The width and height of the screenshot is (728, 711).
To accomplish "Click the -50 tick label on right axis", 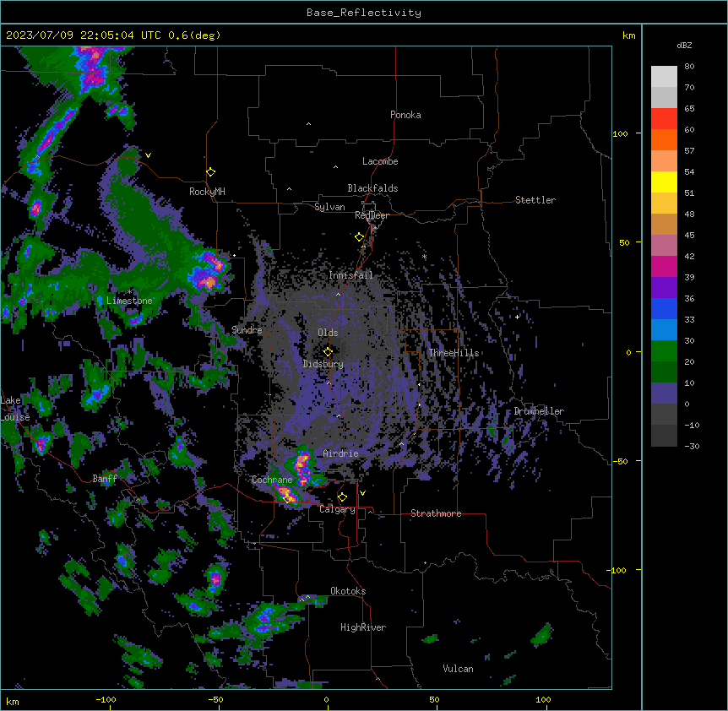I will pyautogui.click(x=620, y=461).
